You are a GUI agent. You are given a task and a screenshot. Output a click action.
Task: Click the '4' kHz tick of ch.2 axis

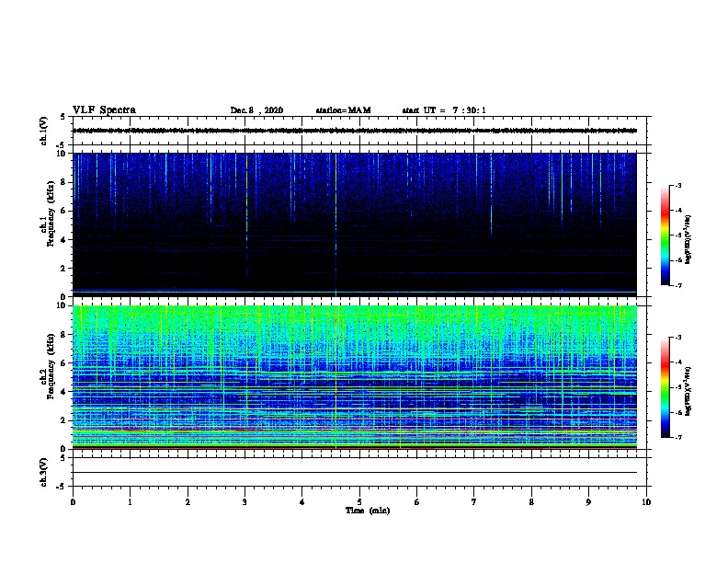64,392
